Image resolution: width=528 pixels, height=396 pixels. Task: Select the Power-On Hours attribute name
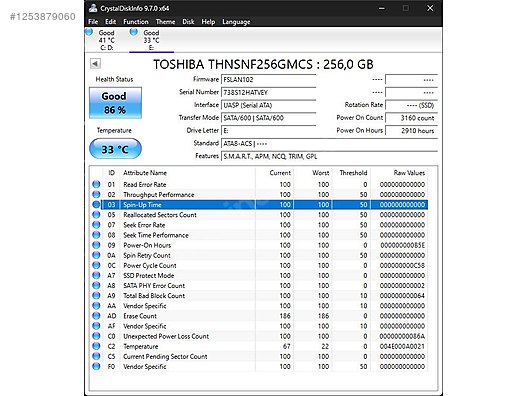click(x=147, y=245)
